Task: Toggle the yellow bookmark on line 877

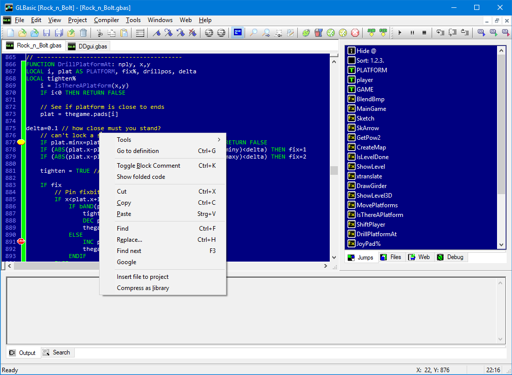Action: [21, 142]
